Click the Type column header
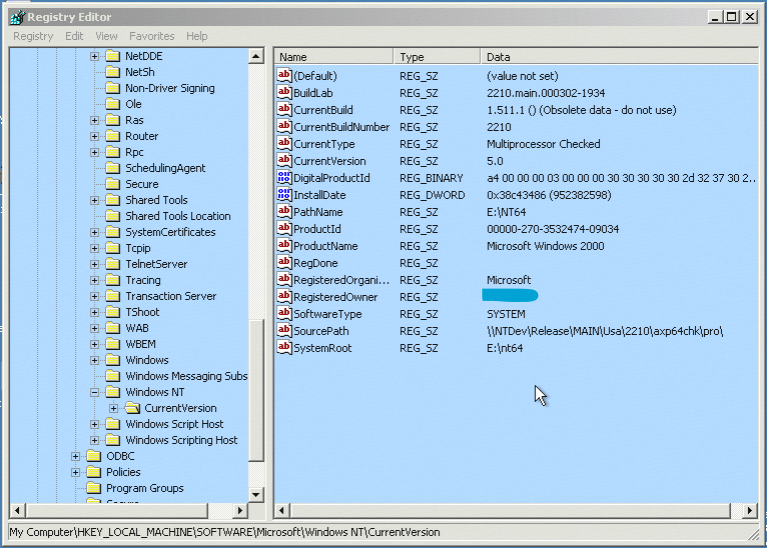767x548 pixels. (x=437, y=57)
